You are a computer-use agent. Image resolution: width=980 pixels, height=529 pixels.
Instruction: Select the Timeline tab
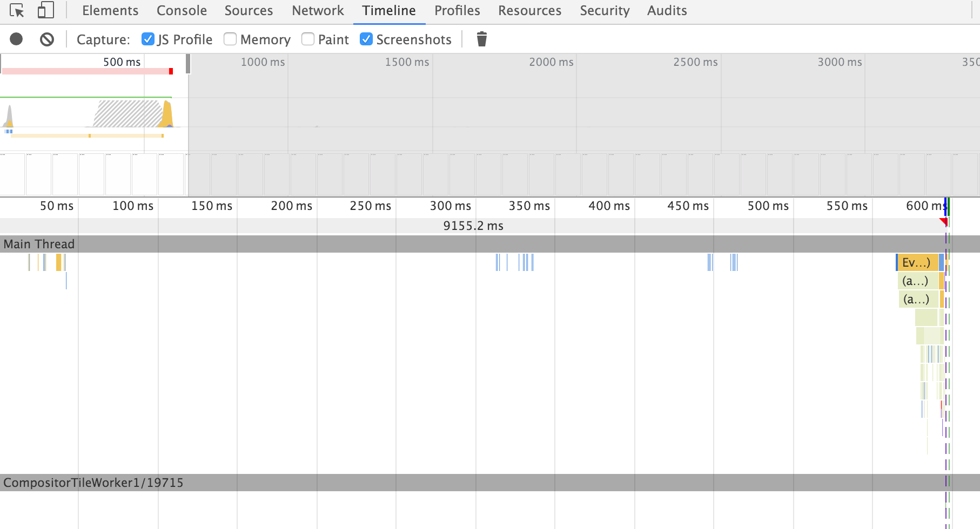(x=389, y=11)
